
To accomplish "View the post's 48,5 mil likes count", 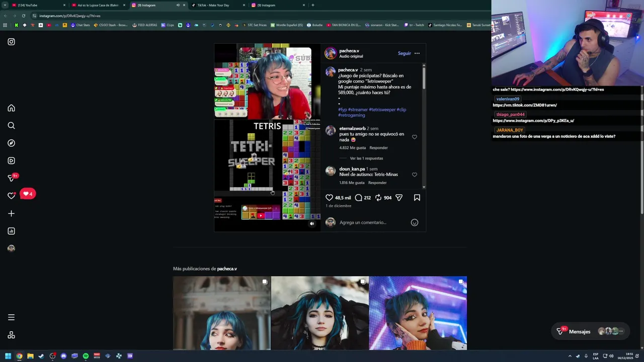I will [x=343, y=198].
